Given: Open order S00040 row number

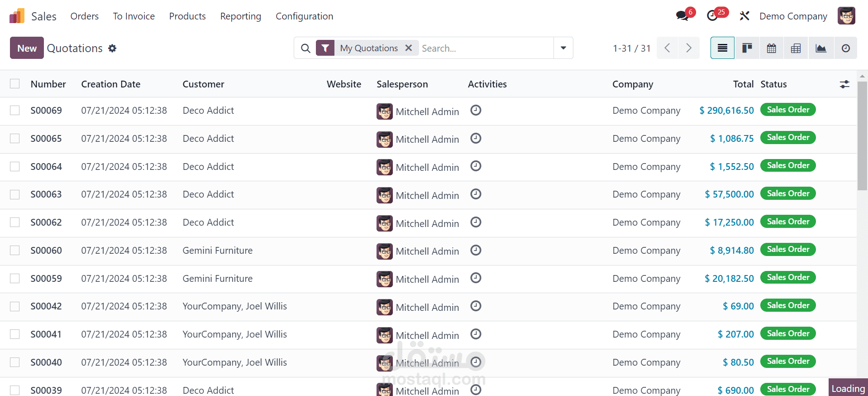Looking at the screenshot, I should (x=46, y=362).
